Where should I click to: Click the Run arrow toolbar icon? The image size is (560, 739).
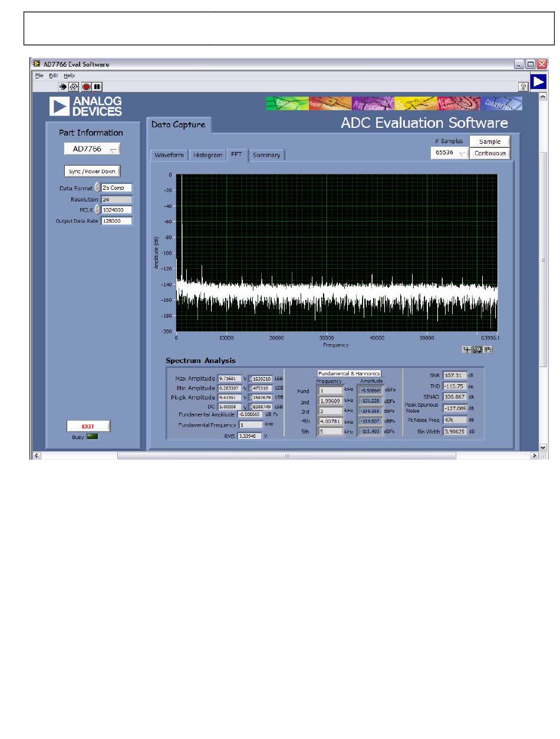pyautogui.click(x=63, y=86)
